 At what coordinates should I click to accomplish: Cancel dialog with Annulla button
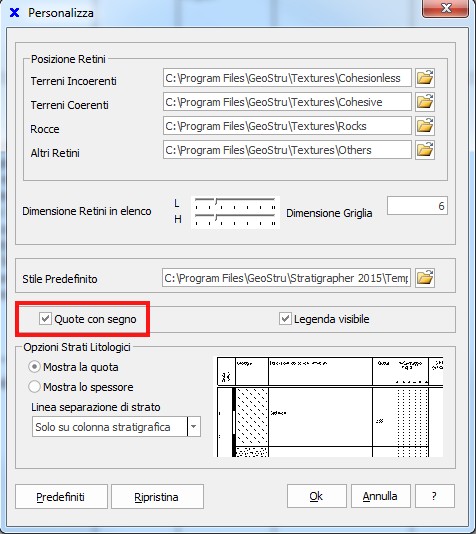point(381,496)
